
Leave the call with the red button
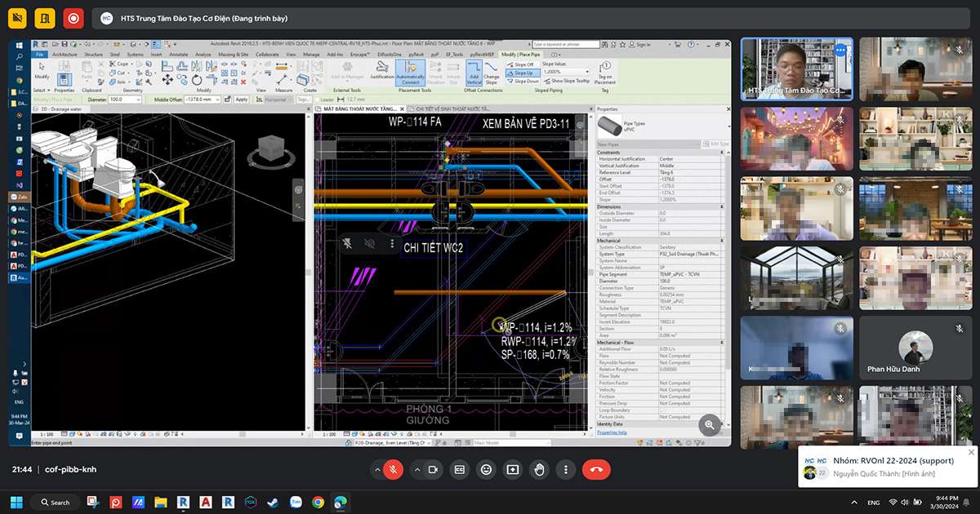click(x=596, y=469)
